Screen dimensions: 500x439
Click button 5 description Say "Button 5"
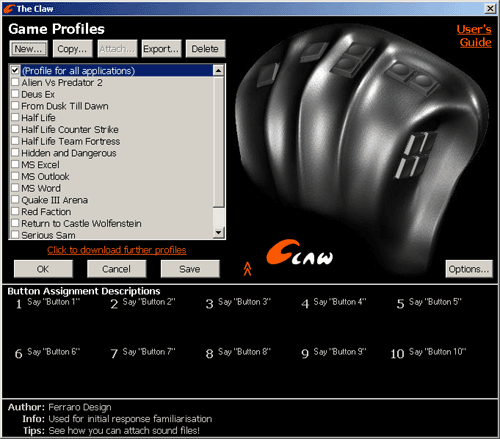(x=435, y=302)
